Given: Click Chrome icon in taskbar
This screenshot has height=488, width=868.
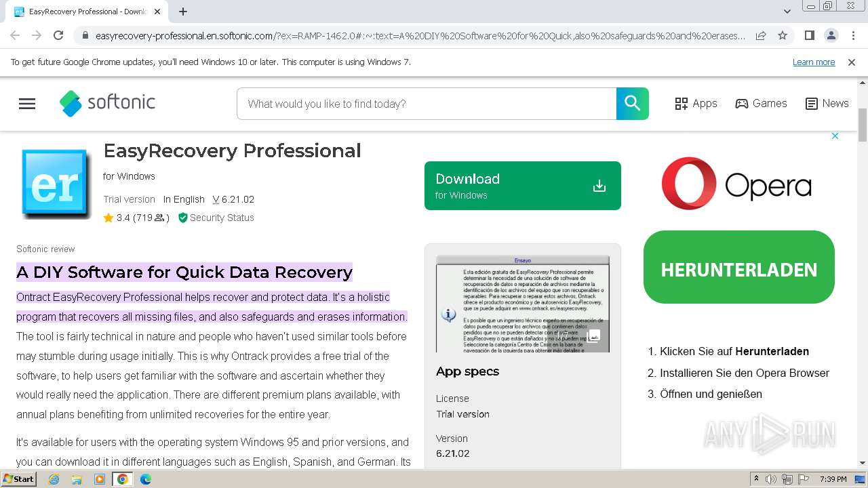Looking at the screenshot, I should pyautogui.click(x=123, y=479).
